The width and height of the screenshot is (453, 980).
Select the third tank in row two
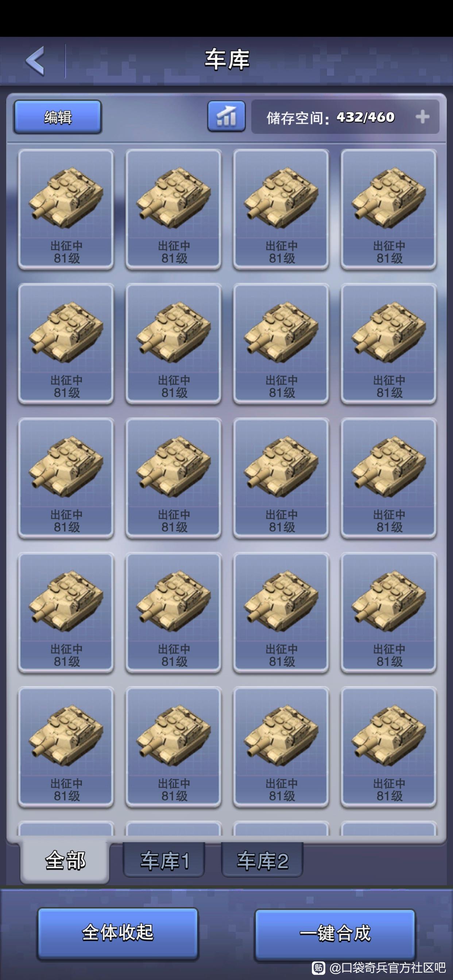click(281, 343)
